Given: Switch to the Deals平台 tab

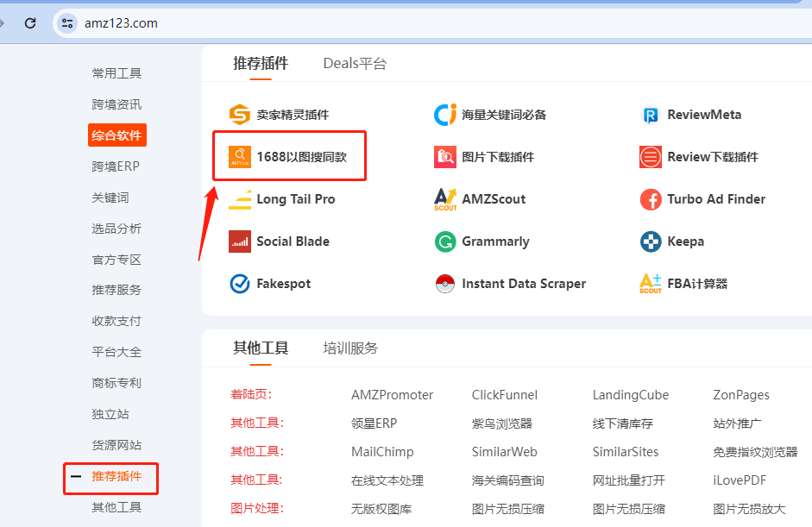Looking at the screenshot, I should pyautogui.click(x=355, y=63).
